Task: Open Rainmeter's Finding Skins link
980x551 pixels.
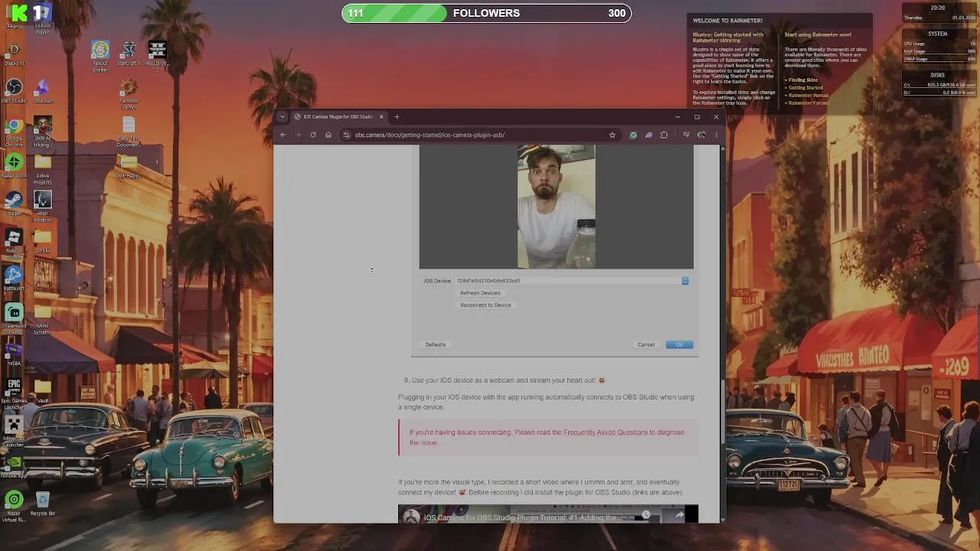Action: [803, 80]
